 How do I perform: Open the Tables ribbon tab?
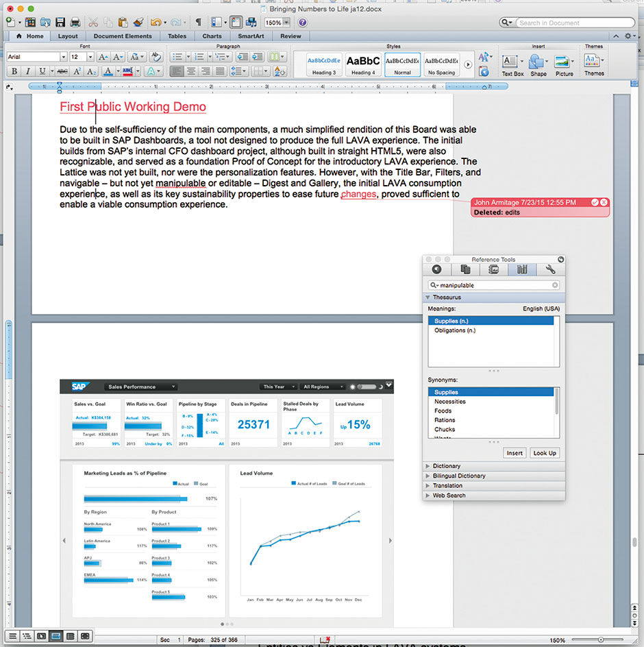pos(177,36)
